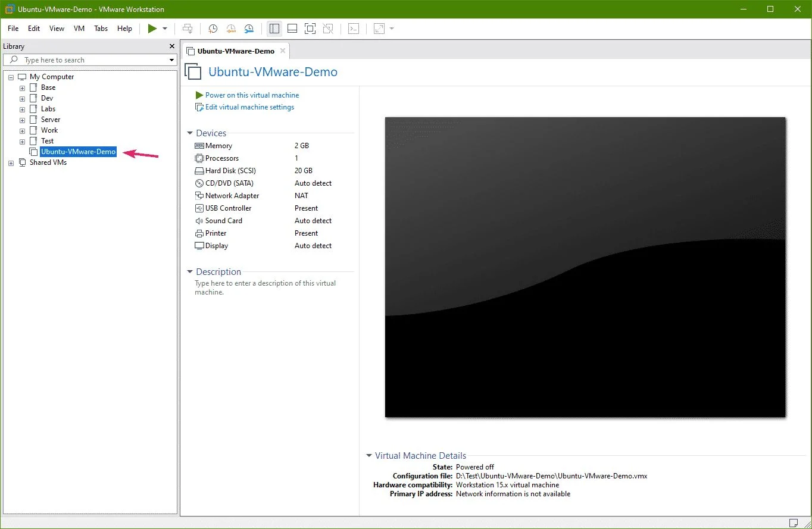Toggle the Show Library sidebar toolbar icon

pos(274,29)
